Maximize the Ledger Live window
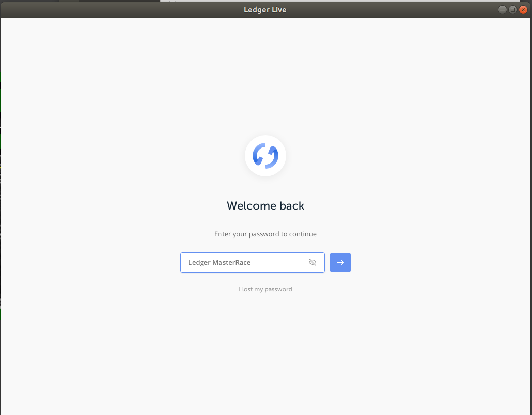 coord(513,10)
